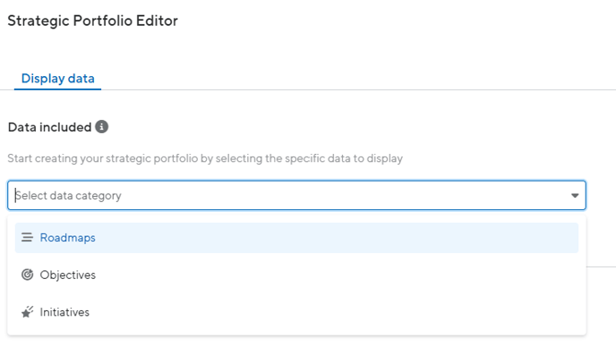Click the Roadmaps lines icon
This screenshot has width=616, height=364.
tap(27, 237)
